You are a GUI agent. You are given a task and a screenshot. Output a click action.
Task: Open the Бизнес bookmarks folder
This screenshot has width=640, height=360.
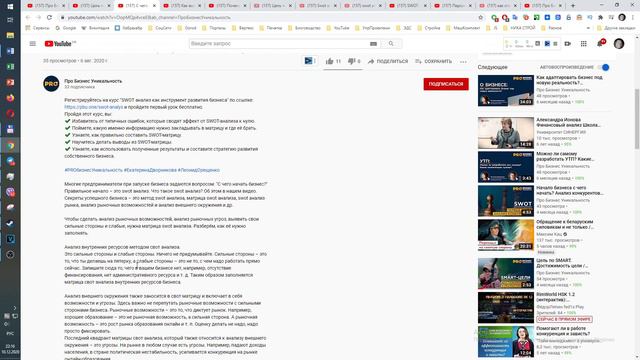[x=242, y=28]
